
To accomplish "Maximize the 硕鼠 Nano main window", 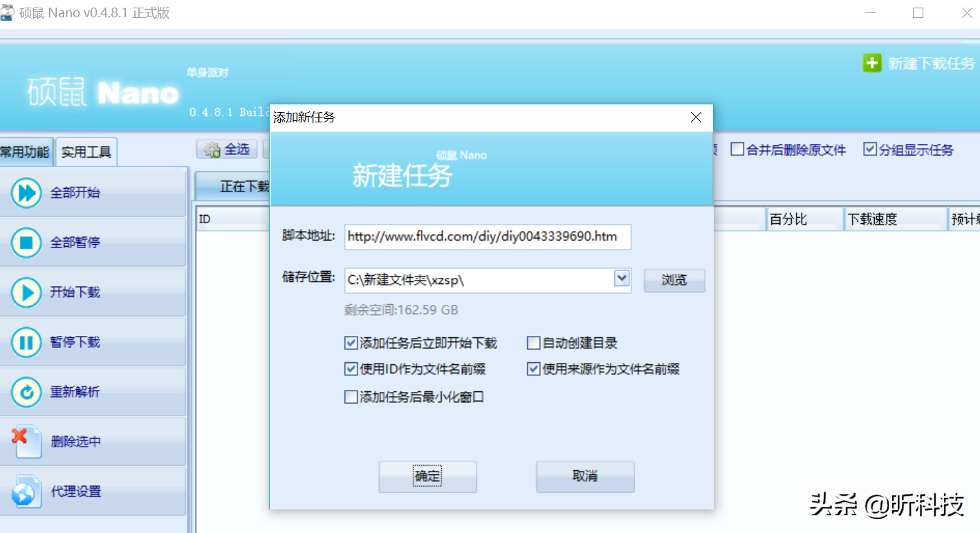I will (x=918, y=13).
